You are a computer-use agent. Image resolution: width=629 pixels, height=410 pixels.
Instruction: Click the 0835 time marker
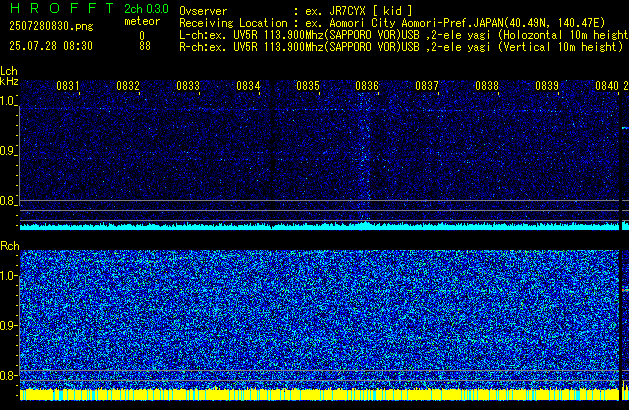point(308,86)
